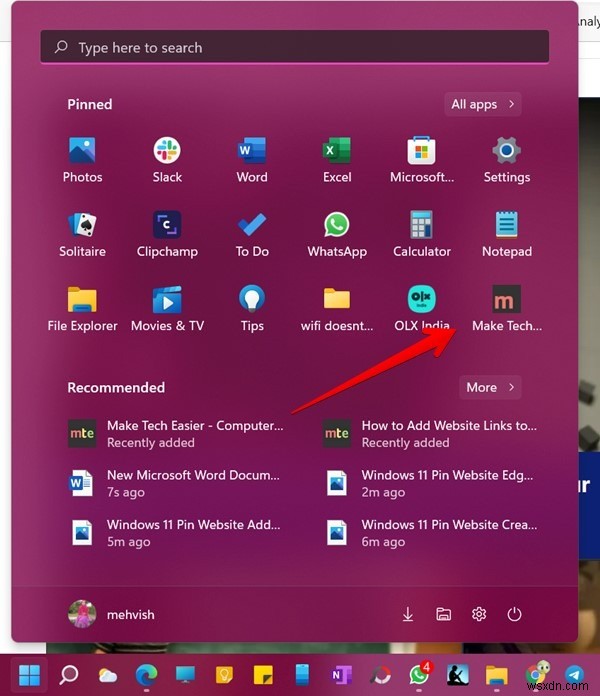
Task: Open File Explorer from the taskbar
Action: point(497,675)
